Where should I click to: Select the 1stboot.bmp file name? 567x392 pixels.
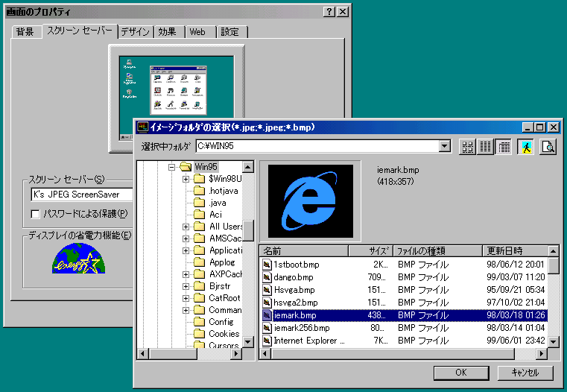[x=297, y=265]
